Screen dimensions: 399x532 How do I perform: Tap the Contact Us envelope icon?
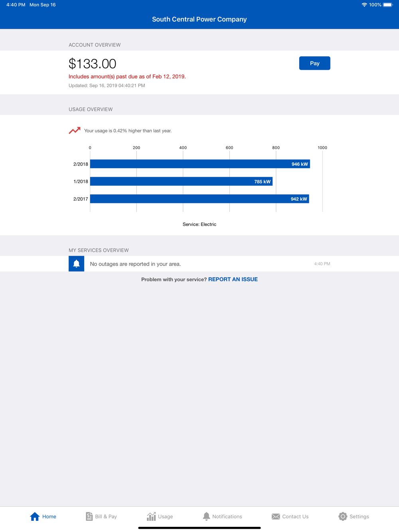point(276,516)
